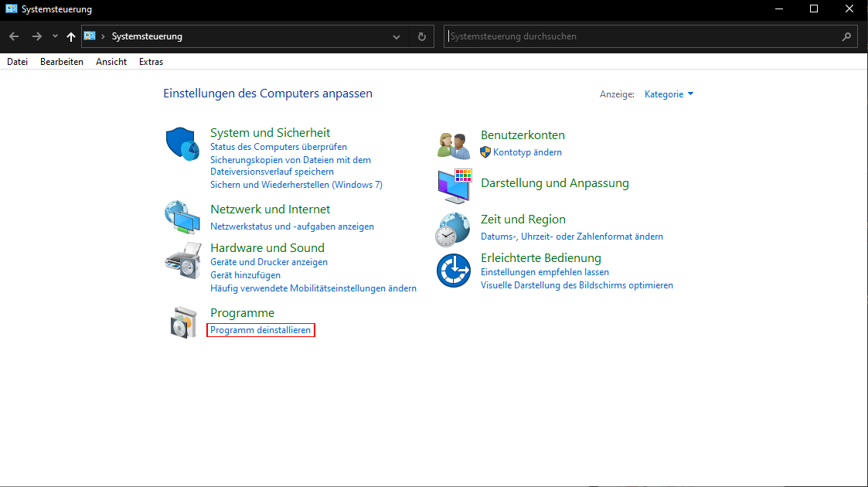The height and width of the screenshot is (487, 868).
Task: Click the Programme category icon
Action: pos(182,322)
